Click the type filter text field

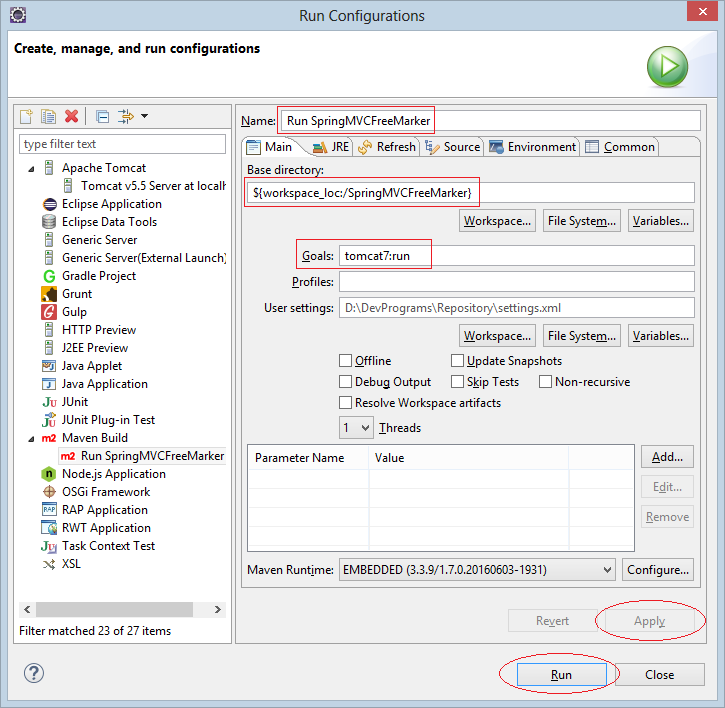click(122, 144)
